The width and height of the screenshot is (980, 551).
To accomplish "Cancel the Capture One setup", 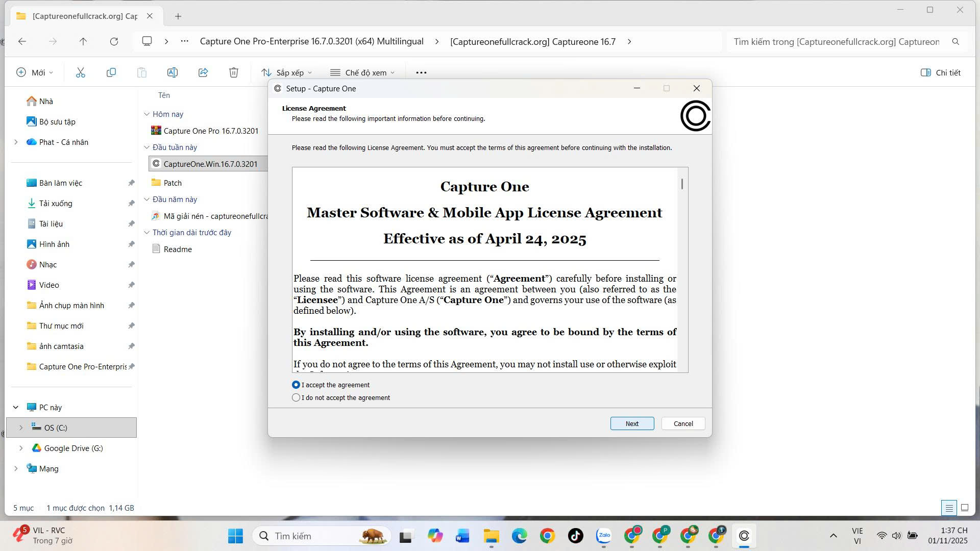I will pos(683,423).
